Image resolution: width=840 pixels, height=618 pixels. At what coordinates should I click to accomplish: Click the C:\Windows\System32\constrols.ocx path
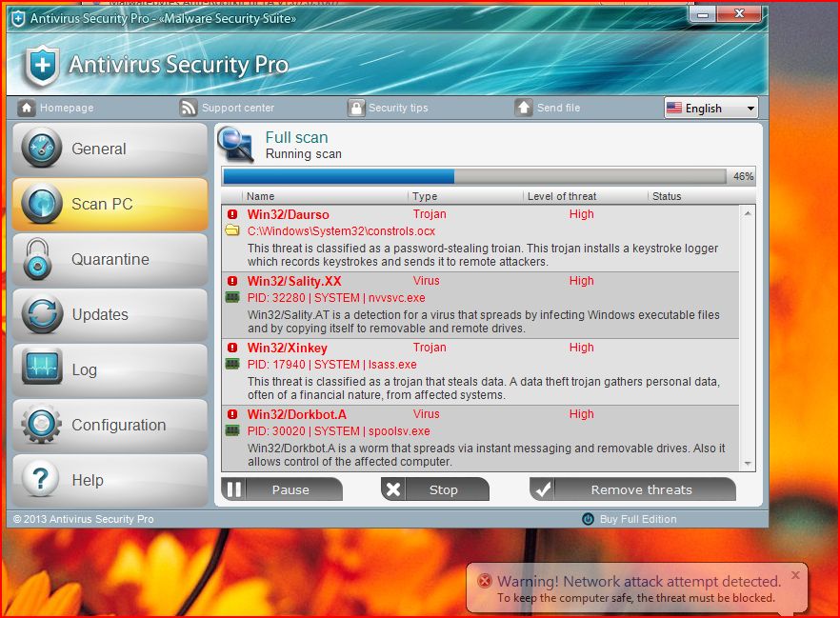pyautogui.click(x=341, y=231)
